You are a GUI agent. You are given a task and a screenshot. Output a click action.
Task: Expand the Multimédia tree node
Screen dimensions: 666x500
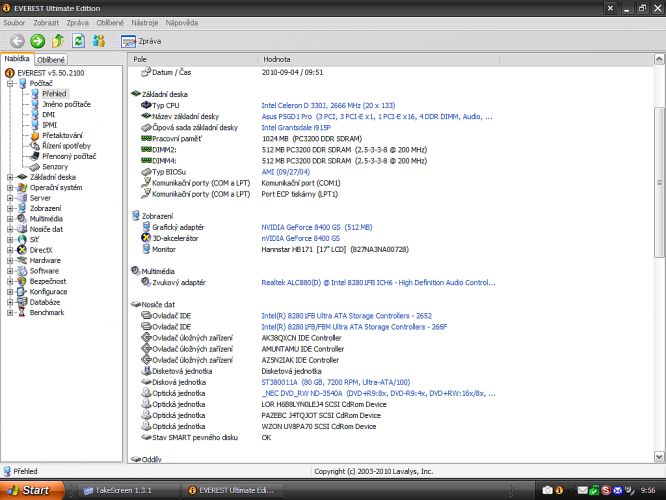point(10,219)
